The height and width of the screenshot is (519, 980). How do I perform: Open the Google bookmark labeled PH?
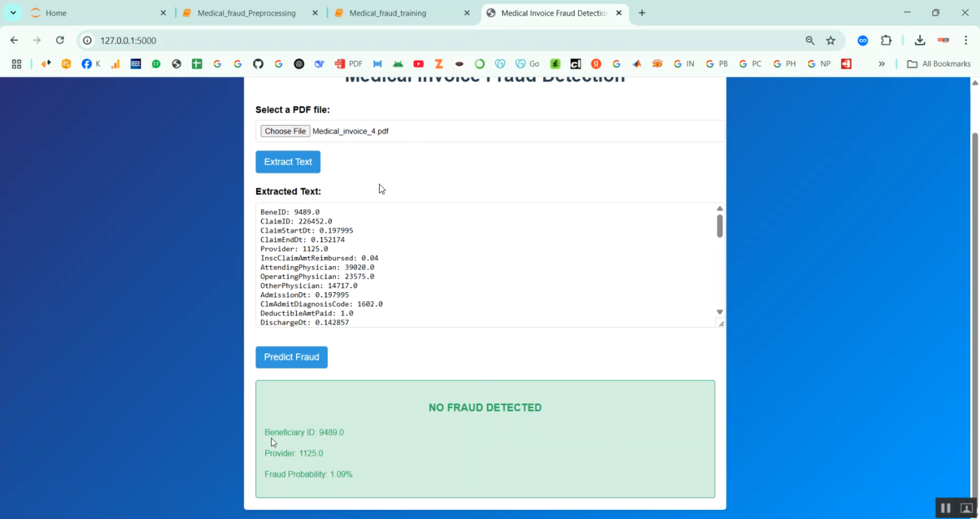(784, 64)
